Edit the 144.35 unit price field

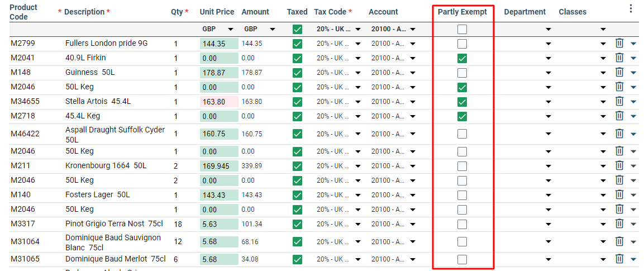[x=219, y=44]
